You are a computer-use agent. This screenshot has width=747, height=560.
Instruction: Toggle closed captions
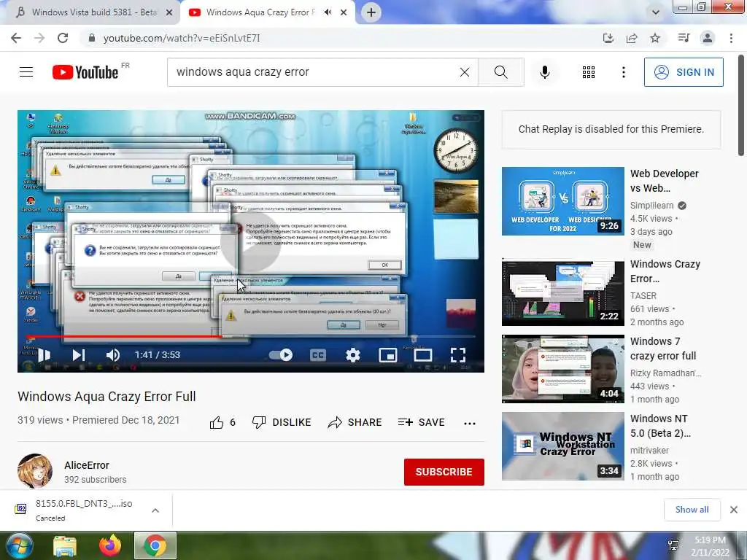pos(318,355)
